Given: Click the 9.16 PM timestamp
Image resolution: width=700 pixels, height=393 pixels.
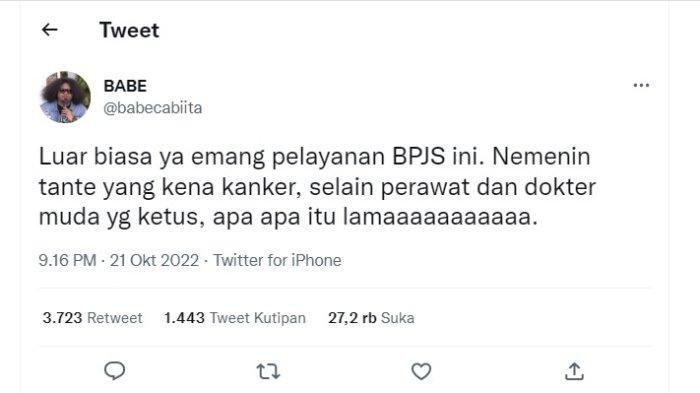Looking at the screenshot, I should 67,260.
